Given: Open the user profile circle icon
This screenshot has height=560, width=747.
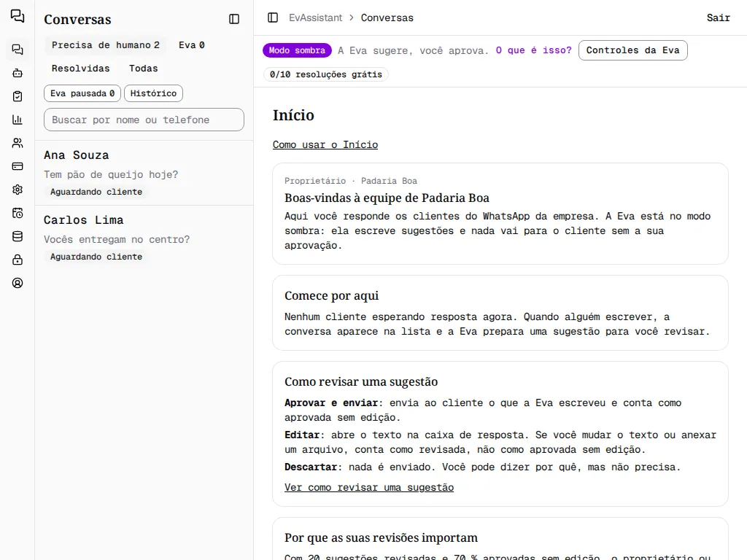Looking at the screenshot, I should [x=18, y=283].
